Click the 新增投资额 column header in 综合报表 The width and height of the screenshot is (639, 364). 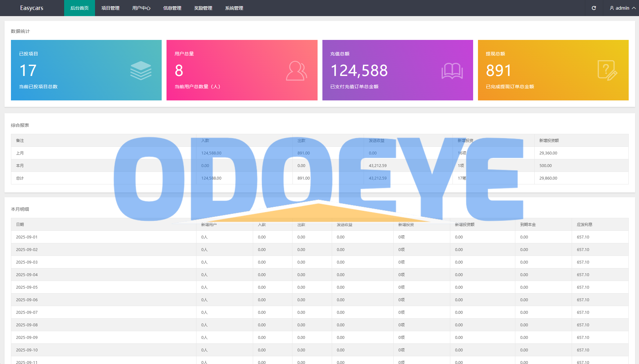pos(549,140)
